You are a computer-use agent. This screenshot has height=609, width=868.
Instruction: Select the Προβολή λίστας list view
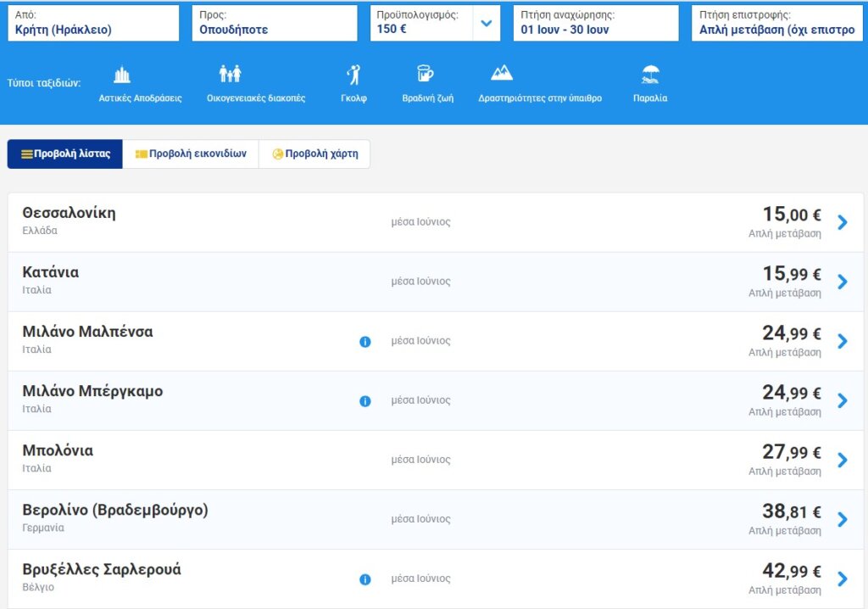pyautogui.click(x=65, y=154)
